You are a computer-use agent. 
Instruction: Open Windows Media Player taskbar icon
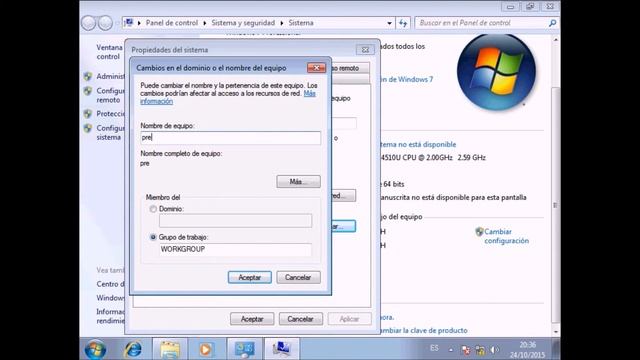tap(206, 350)
